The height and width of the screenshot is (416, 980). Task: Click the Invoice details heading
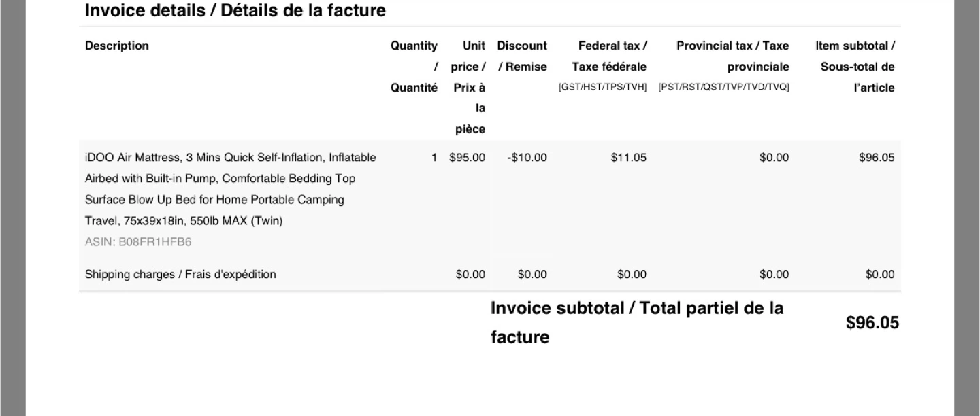coord(235,11)
